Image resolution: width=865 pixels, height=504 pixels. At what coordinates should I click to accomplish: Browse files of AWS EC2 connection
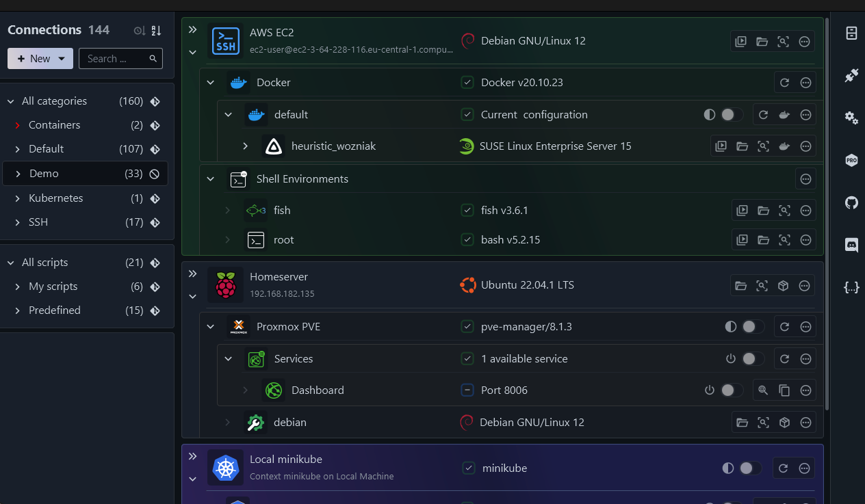pos(762,41)
